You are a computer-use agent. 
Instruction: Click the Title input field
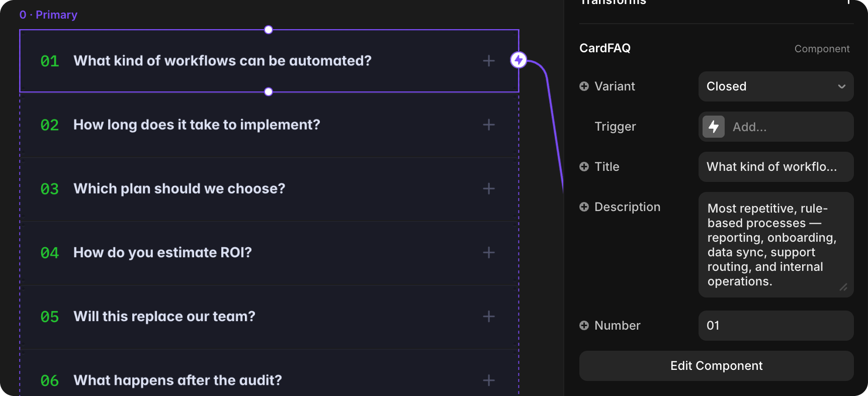[776, 167]
